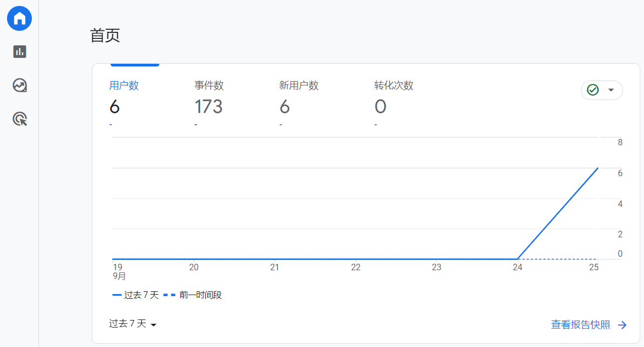Click the solid-line 过去 7 天 legend entry
The width and height of the screenshot is (644, 347).
click(135, 295)
